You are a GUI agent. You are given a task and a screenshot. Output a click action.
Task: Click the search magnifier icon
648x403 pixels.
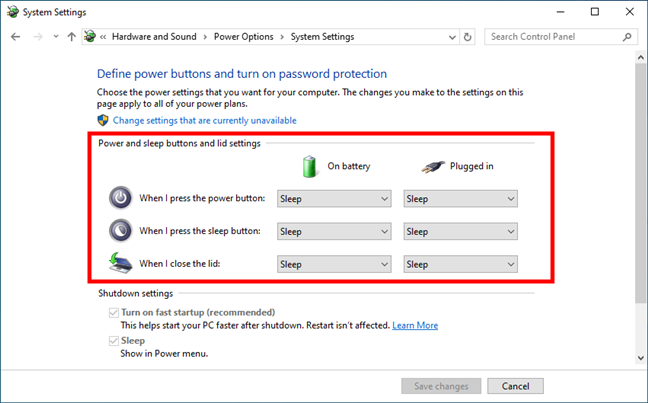[627, 37]
